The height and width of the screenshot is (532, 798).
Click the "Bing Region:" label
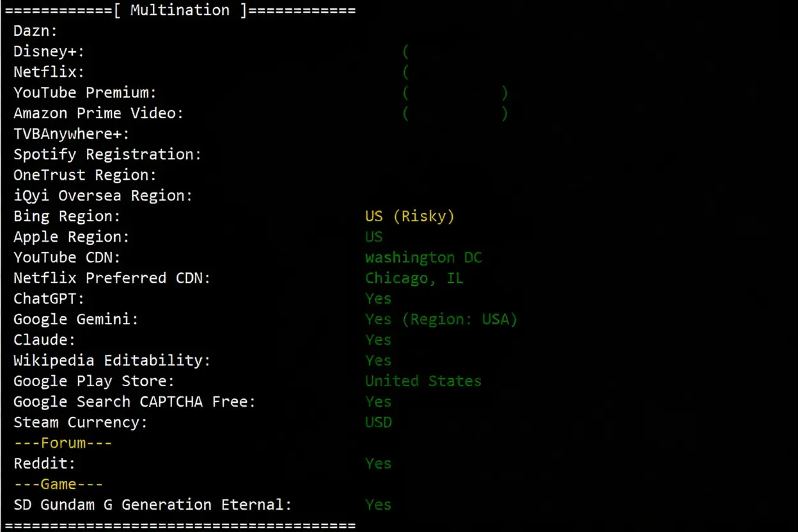pos(67,216)
